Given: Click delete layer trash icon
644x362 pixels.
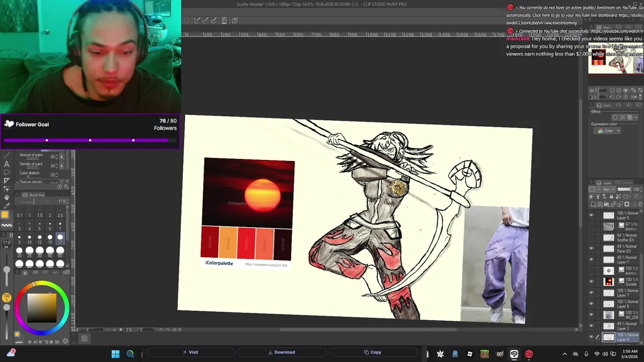Looking at the screenshot, I should point(640,204).
